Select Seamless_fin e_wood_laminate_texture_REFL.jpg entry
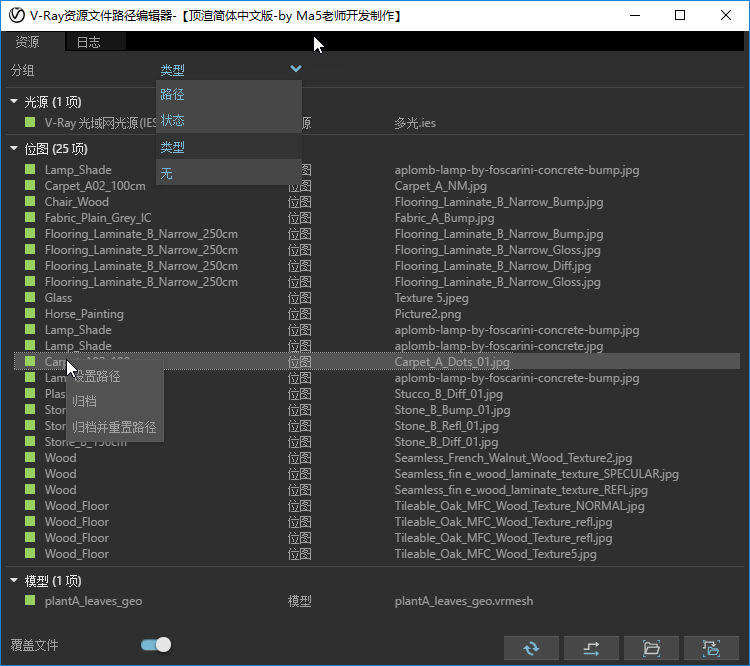This screenshot has height=666, width=750. [521, 489]
